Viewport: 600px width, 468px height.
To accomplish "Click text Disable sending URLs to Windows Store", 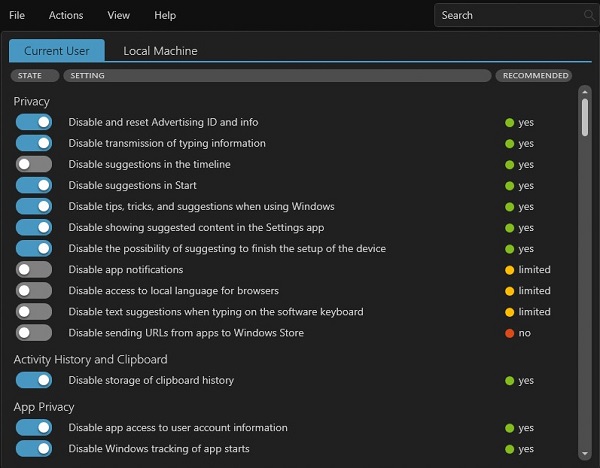I will [x=186, y=333].
